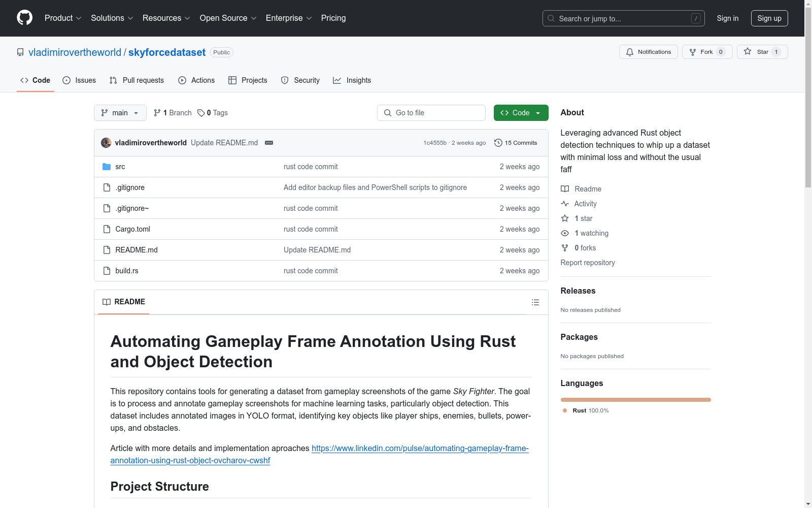Click the Rust language color dot
The image size is (812, 508).
click(x=565, y=410)
